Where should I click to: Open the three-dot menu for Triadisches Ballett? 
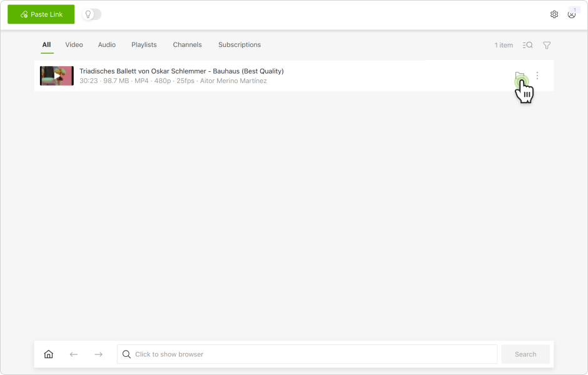coord(537,75)
